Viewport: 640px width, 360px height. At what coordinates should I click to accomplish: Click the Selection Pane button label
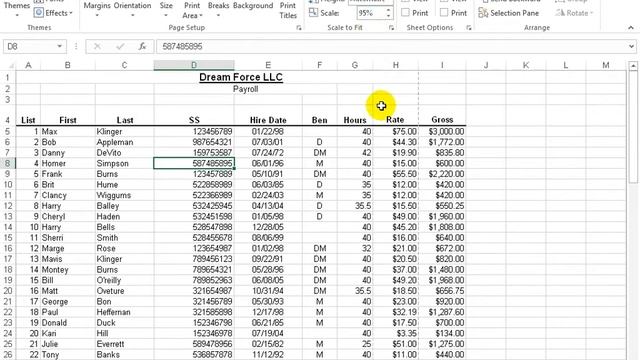[514, 13]
